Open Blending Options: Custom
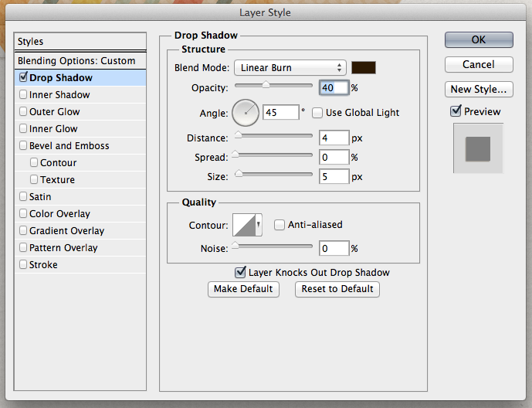The width and height of the screenshot is (532, 408). 80,61
